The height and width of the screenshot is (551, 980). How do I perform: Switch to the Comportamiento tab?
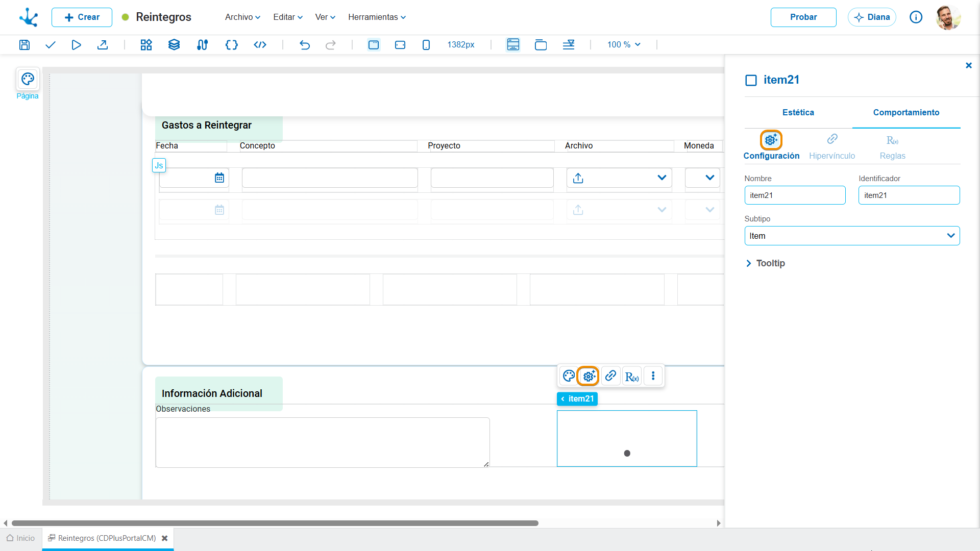tap(906, 112)
